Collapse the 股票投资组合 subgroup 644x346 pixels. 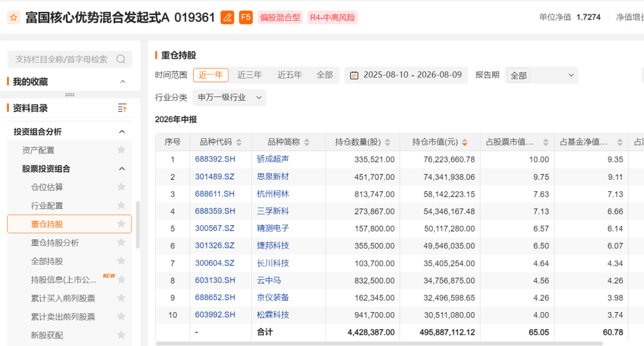pyautogui.click(x=122, y=169)
